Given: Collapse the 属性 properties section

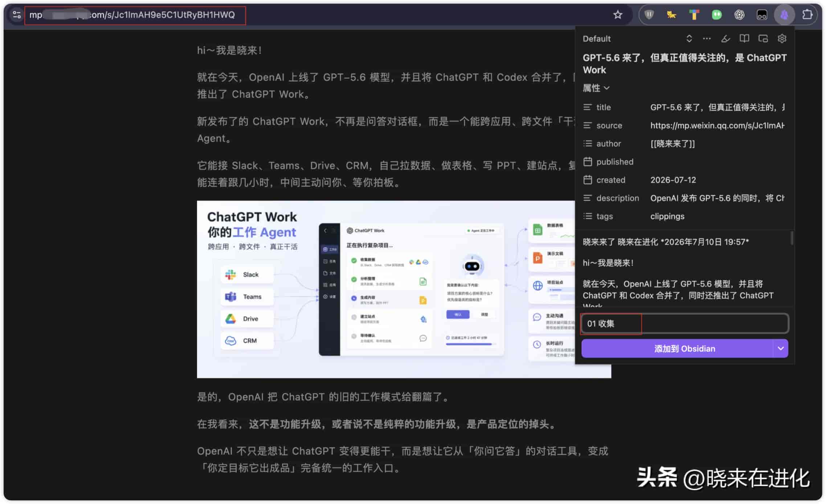Looking at the screenshot, I should (x=596, y=88).
